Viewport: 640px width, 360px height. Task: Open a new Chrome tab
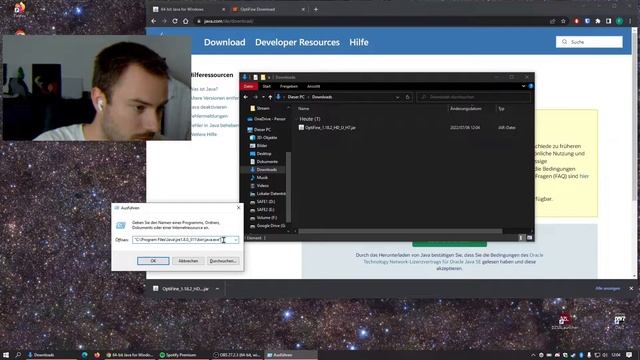pyautogui.click(x=316, y=9)
